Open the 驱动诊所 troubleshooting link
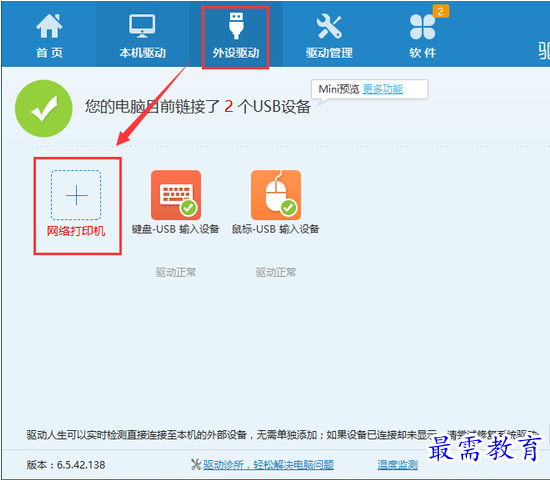 point(268,465)
